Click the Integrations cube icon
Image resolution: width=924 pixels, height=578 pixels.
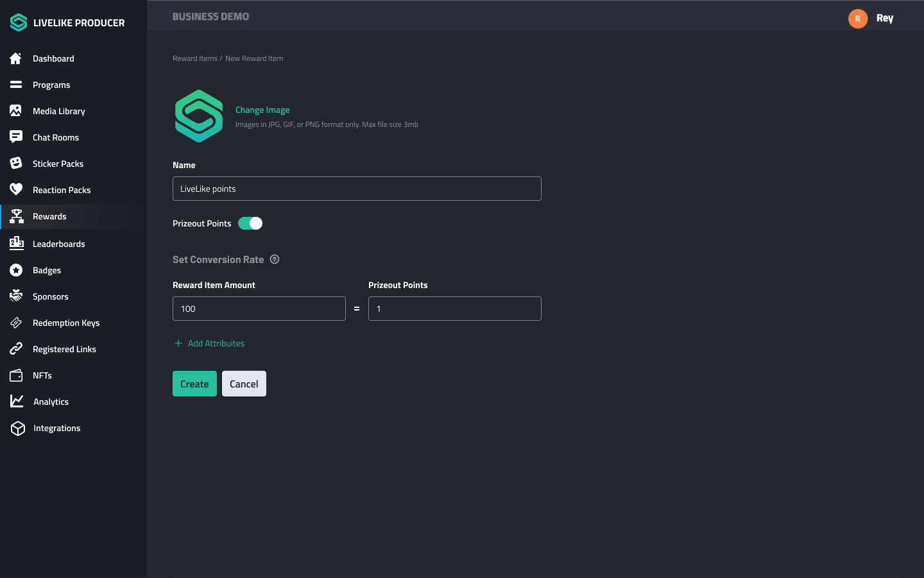(x=18, y=428)
